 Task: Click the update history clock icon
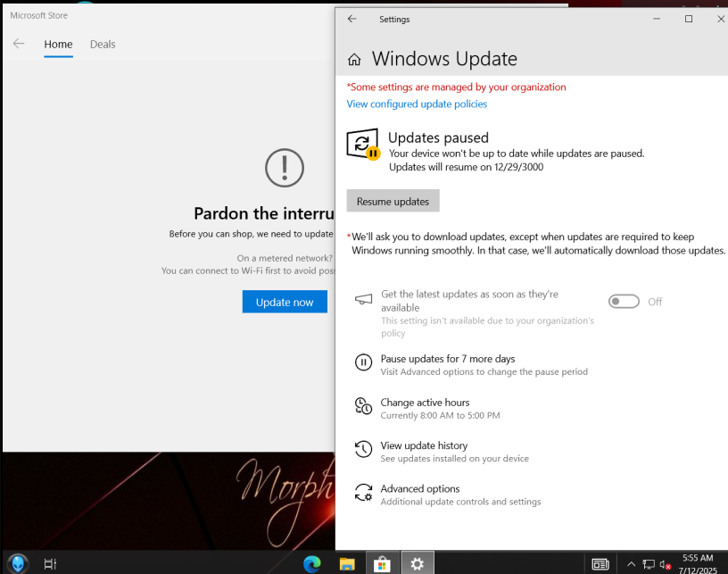(363, 449)
